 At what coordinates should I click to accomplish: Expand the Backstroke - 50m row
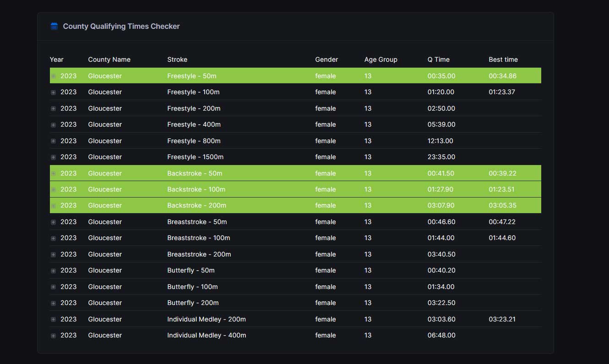point(53,174)
